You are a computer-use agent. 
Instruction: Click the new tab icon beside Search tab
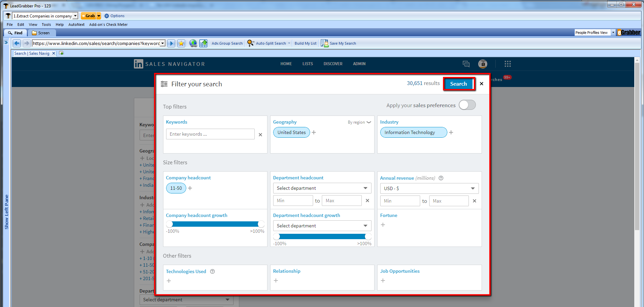[x=61, y=53]
